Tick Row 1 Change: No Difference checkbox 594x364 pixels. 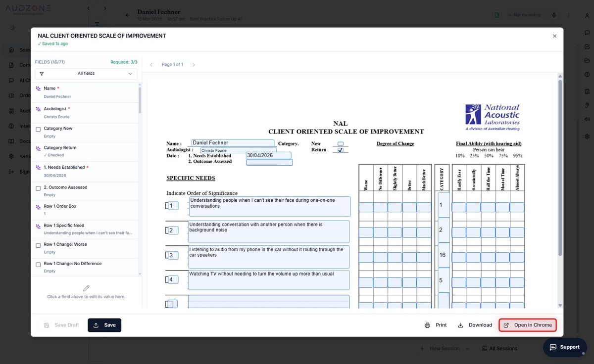click(x=38, y=265)
